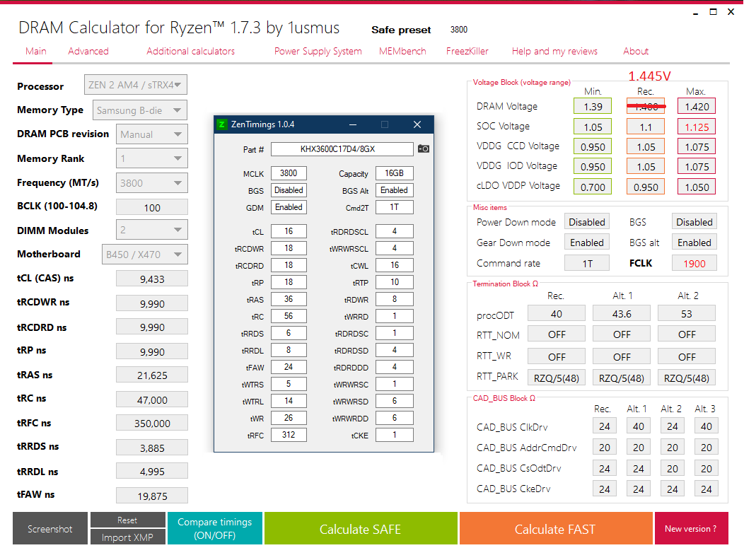Open the Processor dropdown
The width and height of the screenshot is (744, 560).
point(136,85)
